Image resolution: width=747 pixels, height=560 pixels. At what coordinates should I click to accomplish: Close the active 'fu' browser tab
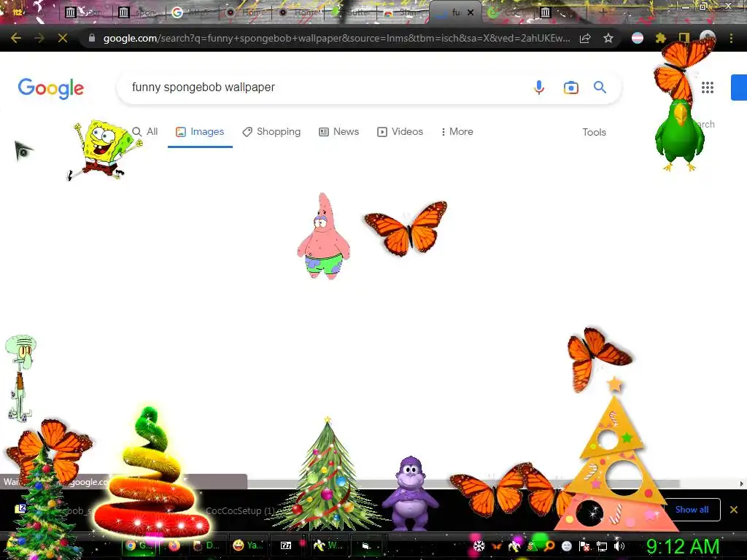tap(471, 12)
